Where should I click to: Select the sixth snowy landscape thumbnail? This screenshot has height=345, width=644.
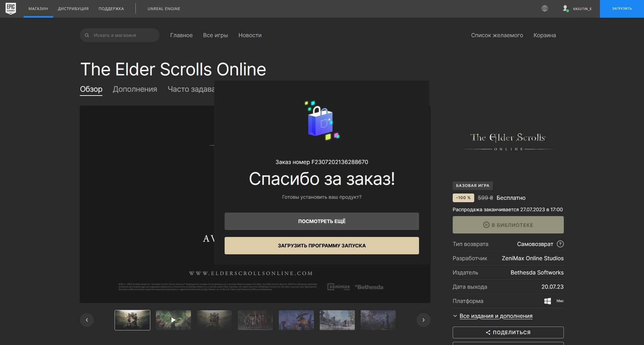tap(337, 320)
